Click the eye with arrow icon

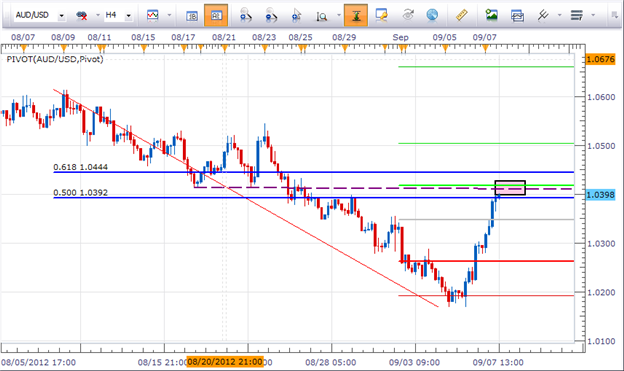(x=408, y=15)
